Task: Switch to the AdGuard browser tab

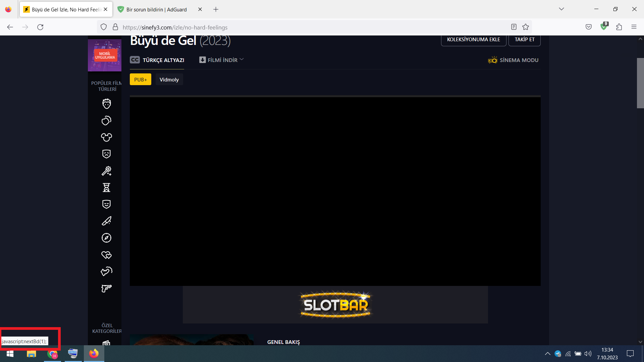Action: click(157, 9)
